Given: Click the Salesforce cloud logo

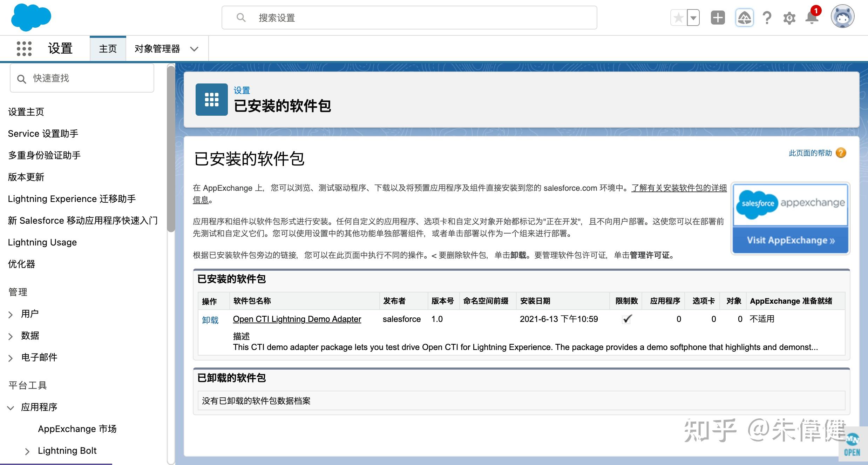Looking at the screenshot, I should tap(31, 17).
